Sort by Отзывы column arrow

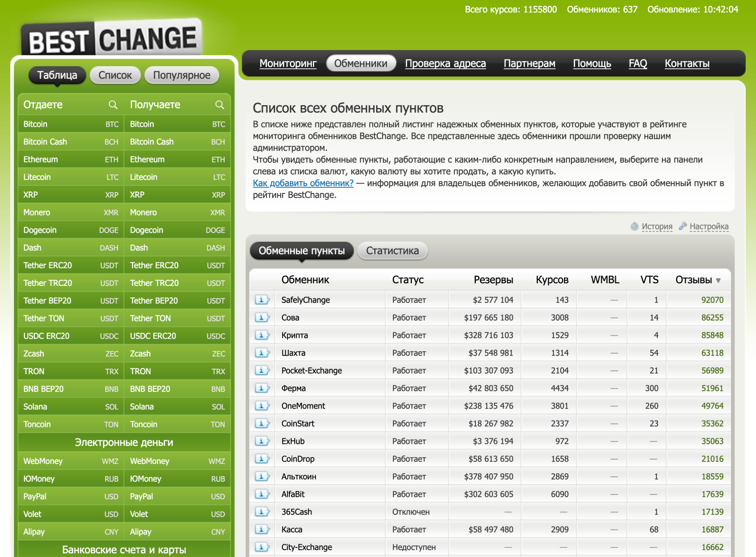(x=718, y=280)
